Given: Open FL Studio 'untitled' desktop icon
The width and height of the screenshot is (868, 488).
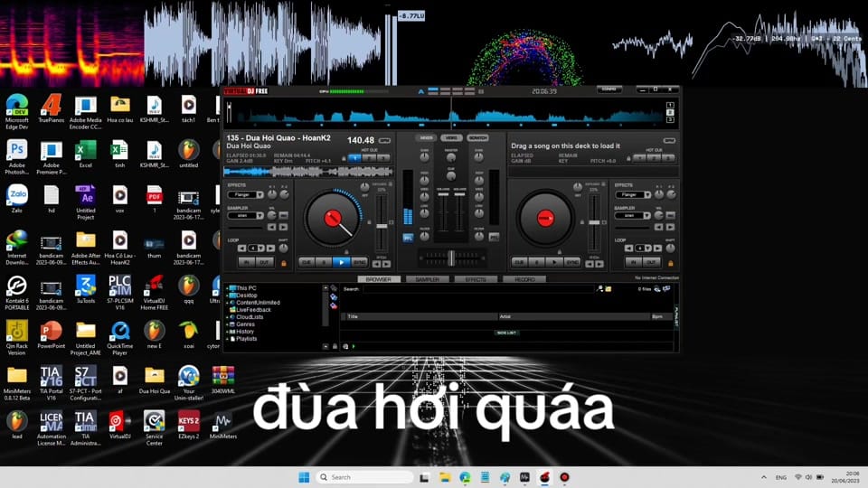Looking at the screenshot, I should tap(188, 155).
